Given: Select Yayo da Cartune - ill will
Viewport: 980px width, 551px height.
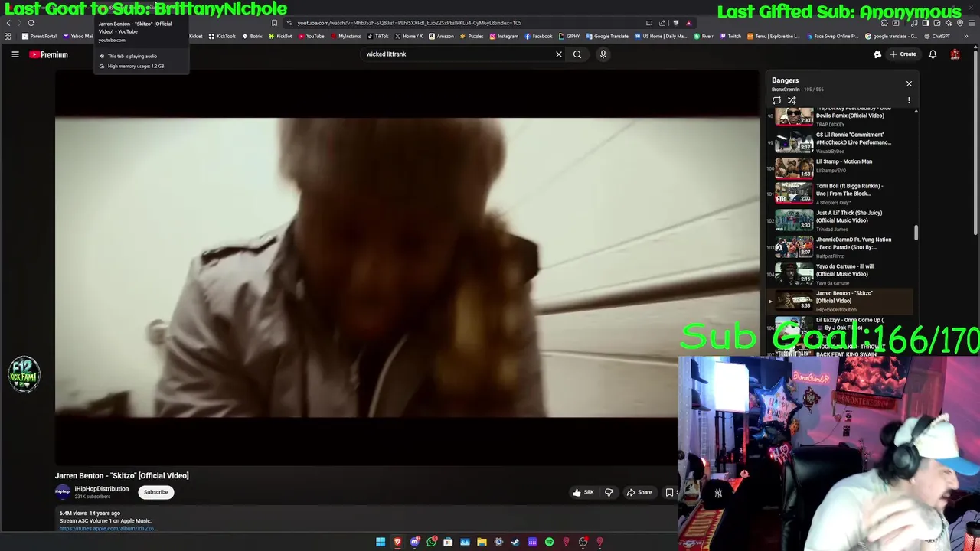Looking at the screenshot, I should [x=840, y=274].
